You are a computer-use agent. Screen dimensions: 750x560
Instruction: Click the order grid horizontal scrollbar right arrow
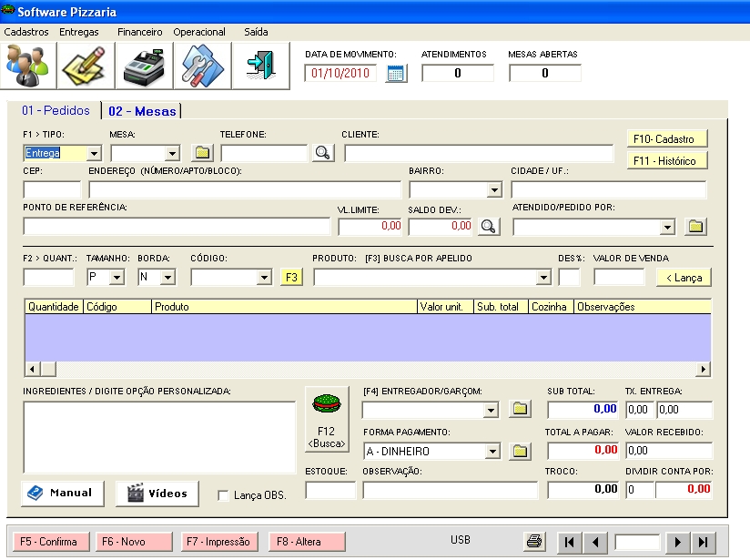point(703,369)
